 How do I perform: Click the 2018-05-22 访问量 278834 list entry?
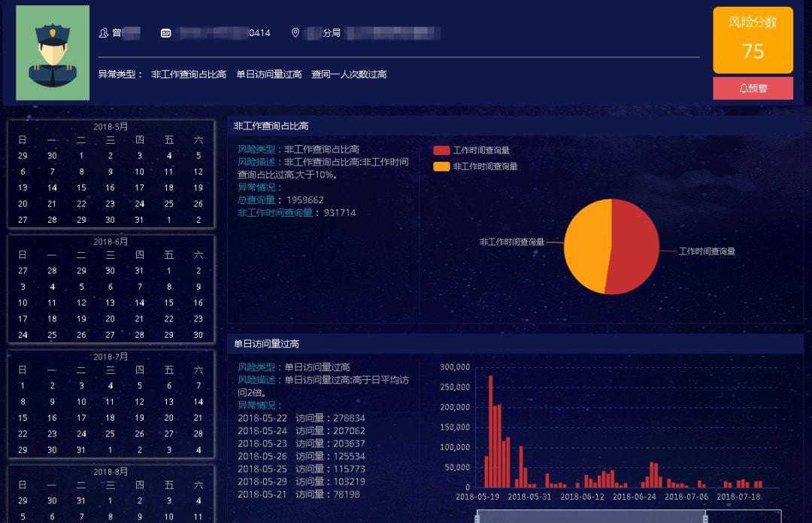coord(301,418)
